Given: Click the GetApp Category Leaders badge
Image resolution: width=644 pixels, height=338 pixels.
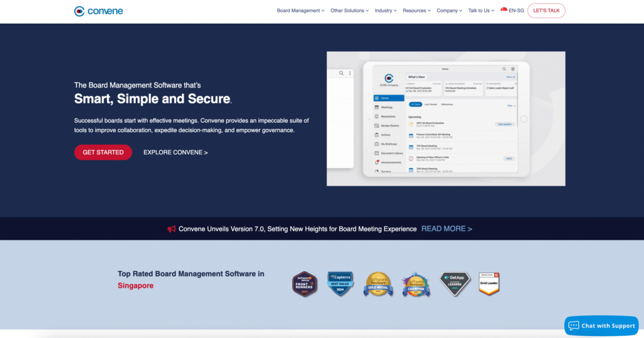Looking at the screenshot, I should pyautogui.click(x=455, y=283).
